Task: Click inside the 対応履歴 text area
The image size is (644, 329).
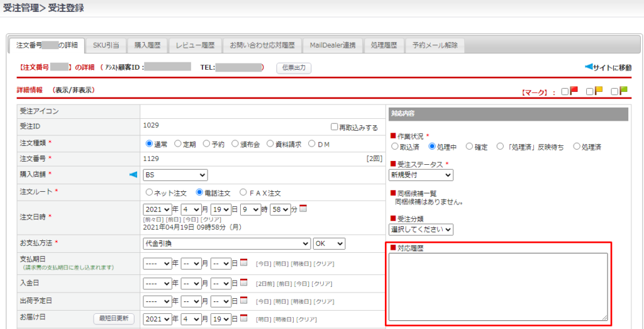Action: click(x=498, y=286)
